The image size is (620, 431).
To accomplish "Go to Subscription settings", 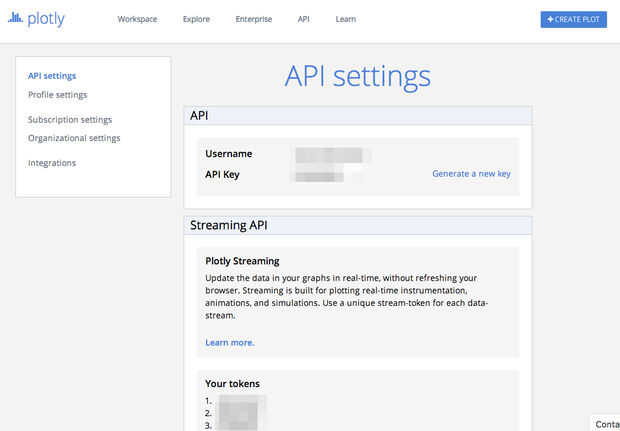I will [x=70, y=120].
